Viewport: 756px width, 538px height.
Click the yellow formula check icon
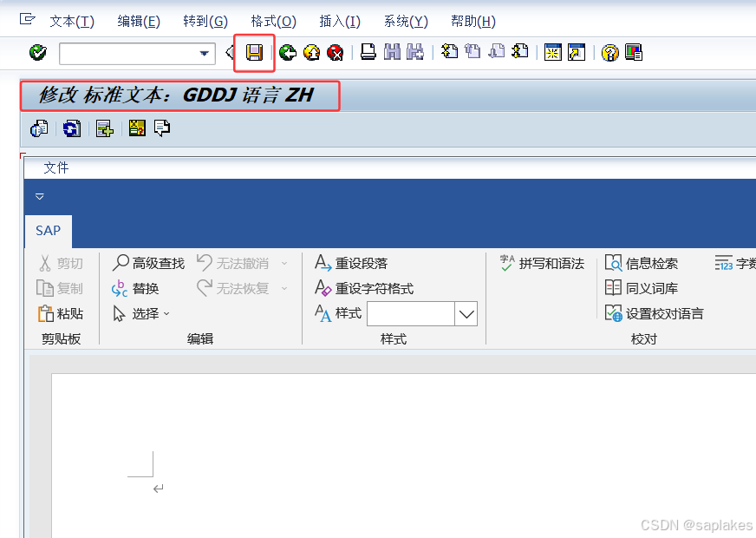(137, 128)
